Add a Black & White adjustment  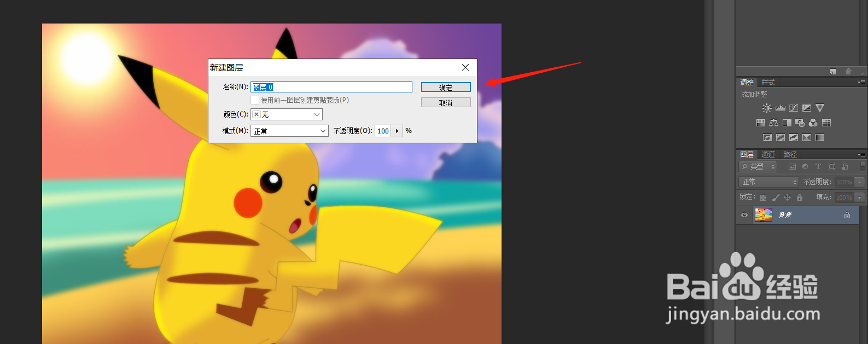point(787,123)
